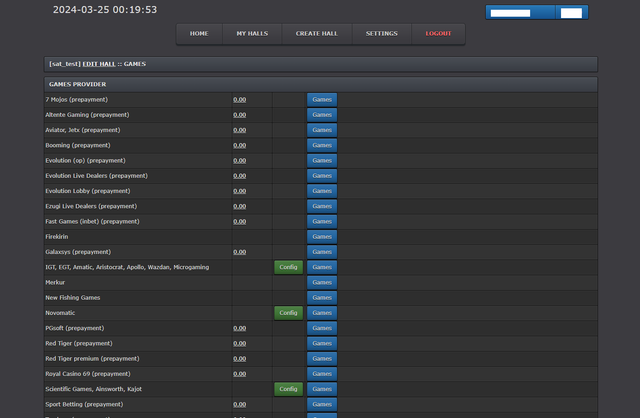The image size is (640, 418).
Task: Click the small white box in top-right blue bar
Action: click(571, 13)
